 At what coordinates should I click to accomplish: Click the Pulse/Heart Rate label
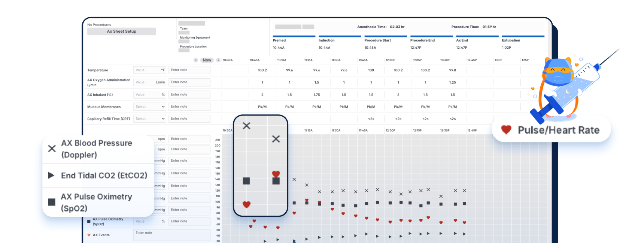[559, 130]
